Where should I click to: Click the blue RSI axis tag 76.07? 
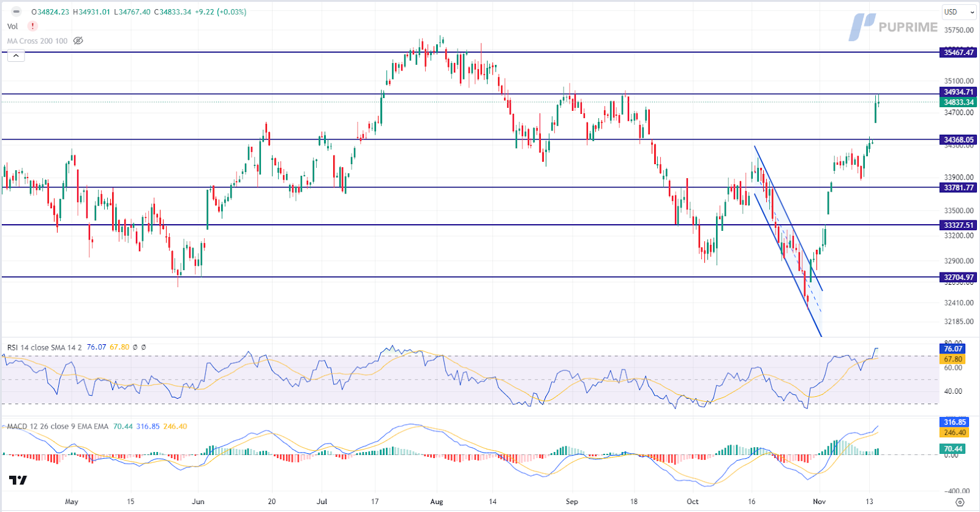click(x=952, y=349)
